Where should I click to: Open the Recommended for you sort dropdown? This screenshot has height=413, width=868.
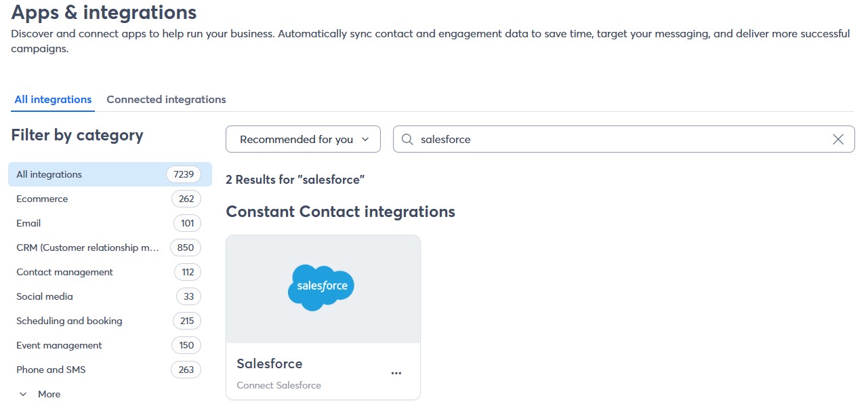[303, 139]
